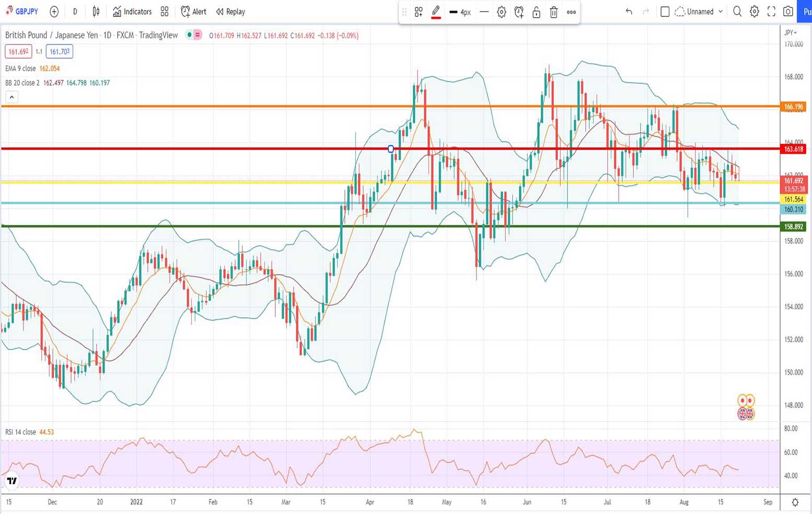This screenshot has width=812, height=514.
Task: Open drawing settings gear in floating toolbar
Action: 502,12
